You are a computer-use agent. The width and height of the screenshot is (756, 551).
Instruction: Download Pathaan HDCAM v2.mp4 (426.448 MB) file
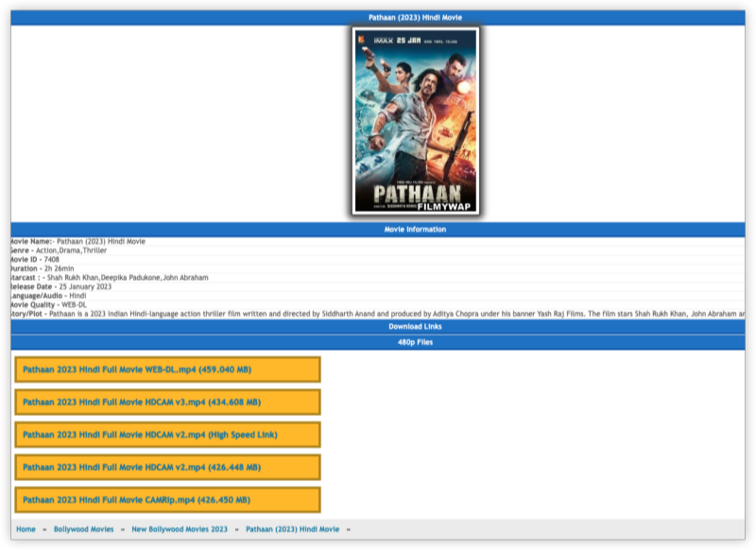pos(167,467)
